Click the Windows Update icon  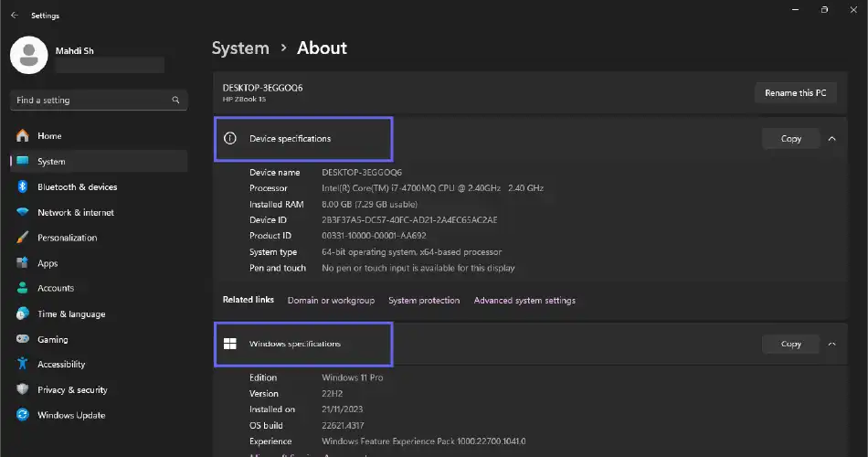22,415
